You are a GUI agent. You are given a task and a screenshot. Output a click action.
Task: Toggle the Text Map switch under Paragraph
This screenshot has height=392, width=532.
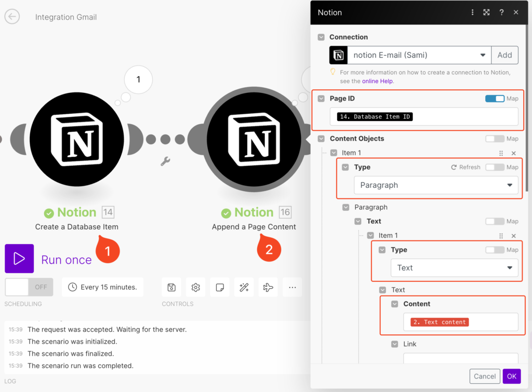pyautogui.click(x=495, y=221)
